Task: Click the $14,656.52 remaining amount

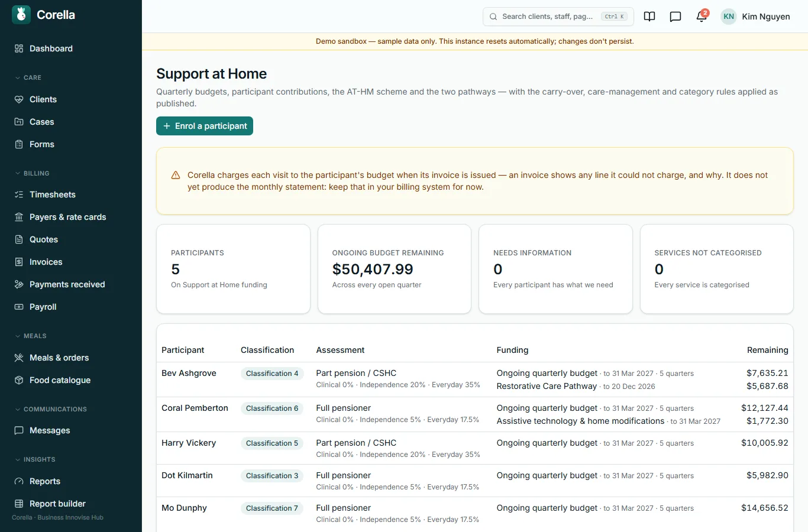Action: pyautogui.click(x=765, y=508)
